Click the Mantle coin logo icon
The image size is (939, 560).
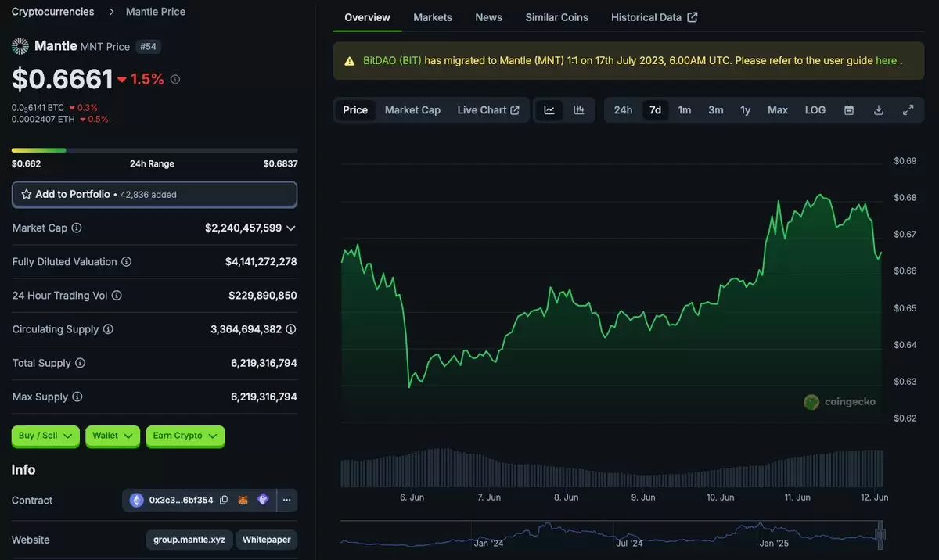click(20, 46)
